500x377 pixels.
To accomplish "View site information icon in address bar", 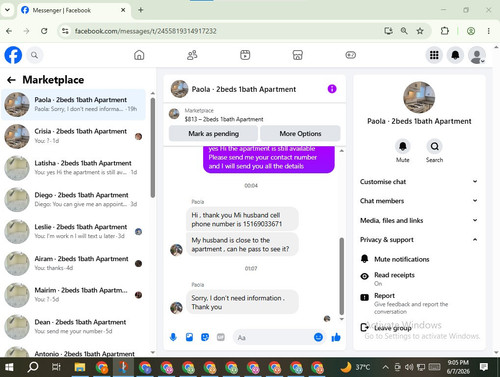I will pos(65,31).
